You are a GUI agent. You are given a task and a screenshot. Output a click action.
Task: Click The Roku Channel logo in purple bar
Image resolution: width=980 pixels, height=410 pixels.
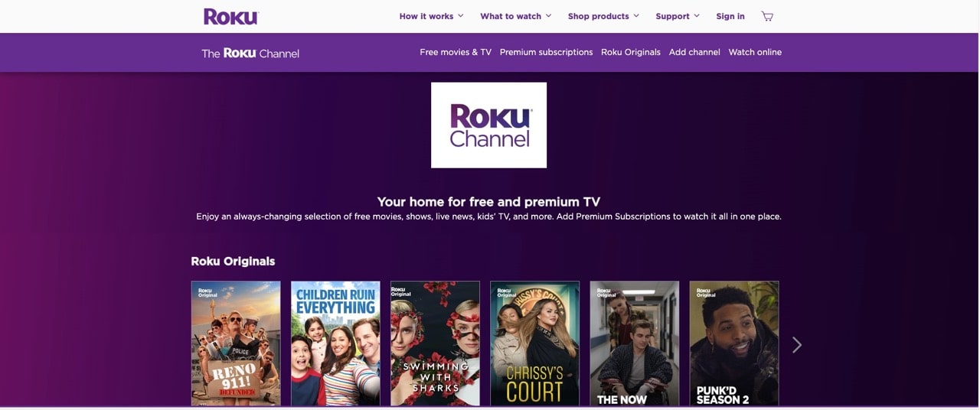click(x=250, y=53)
